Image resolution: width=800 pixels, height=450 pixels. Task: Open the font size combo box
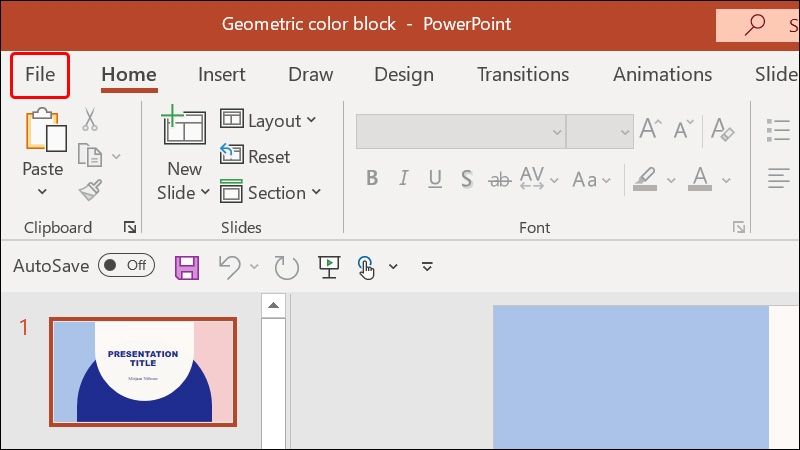click(600, 132)
